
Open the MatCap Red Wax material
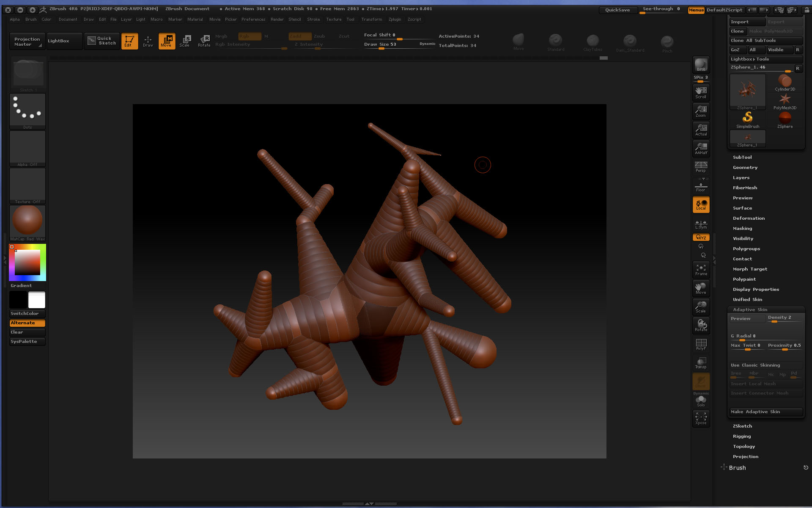(x=27, y=223)
